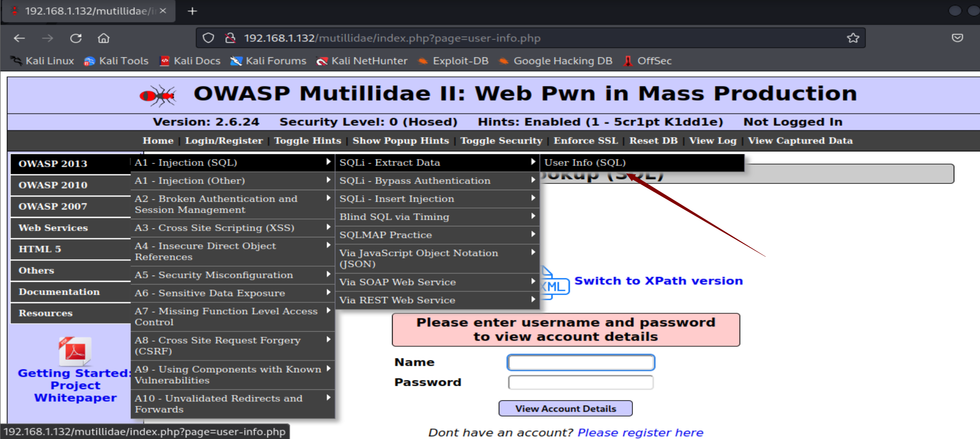Click the Name input field

tap(581, 363)
